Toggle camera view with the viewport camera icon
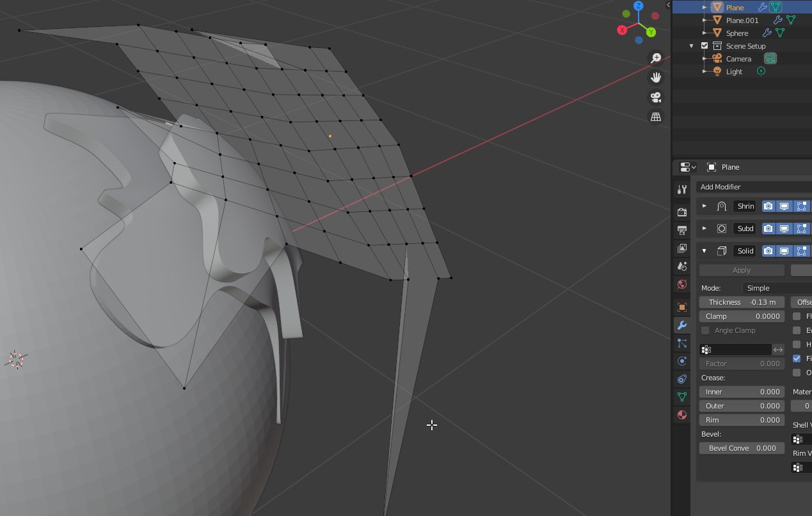The height and width of the screenshot is (516, 812). pyautogui.click(x=656, y=97)
